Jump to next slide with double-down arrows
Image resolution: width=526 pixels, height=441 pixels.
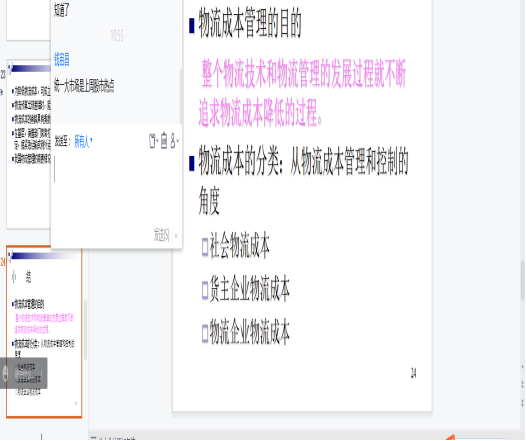[x=522, y=402]
